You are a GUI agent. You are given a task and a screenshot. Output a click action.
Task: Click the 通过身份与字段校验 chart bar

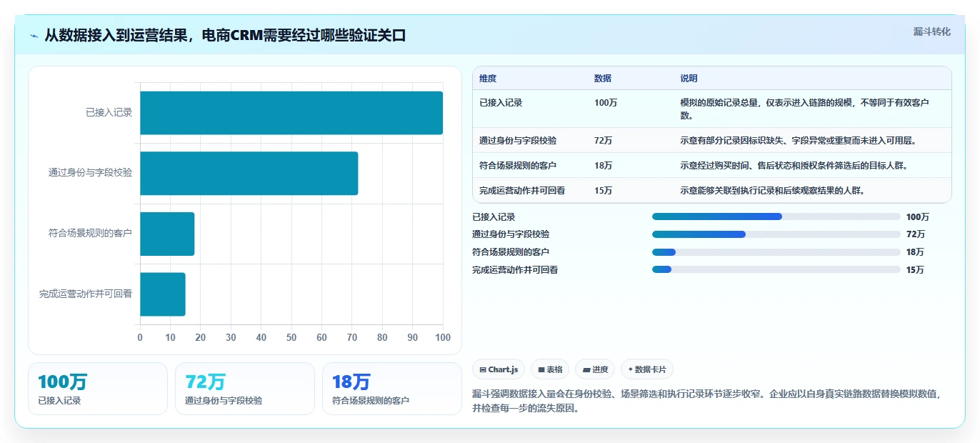tap(249, 173)
